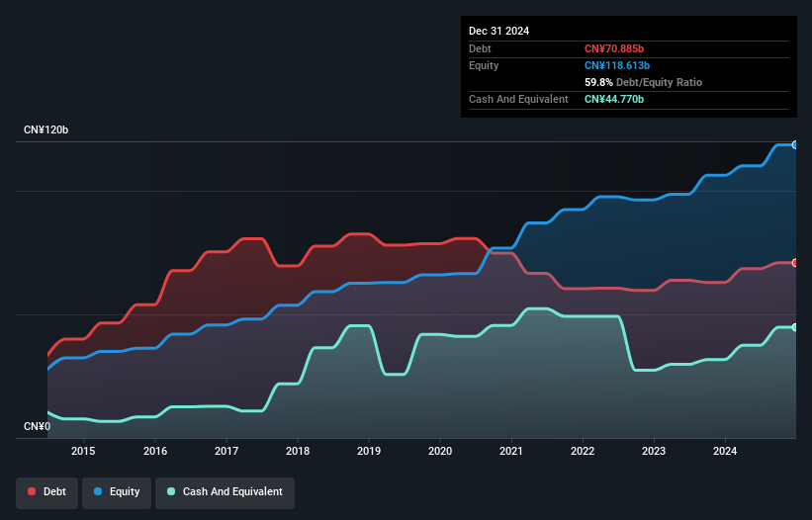This screenshot has height=520, width=812.
Task: Click the 2019 x-axis label
Action: [369, 451]
